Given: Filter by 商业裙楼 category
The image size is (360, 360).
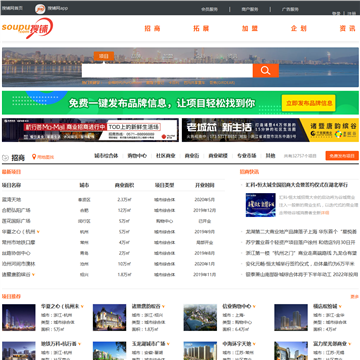Looking at the screenshot, I should [x=218, y=156].
